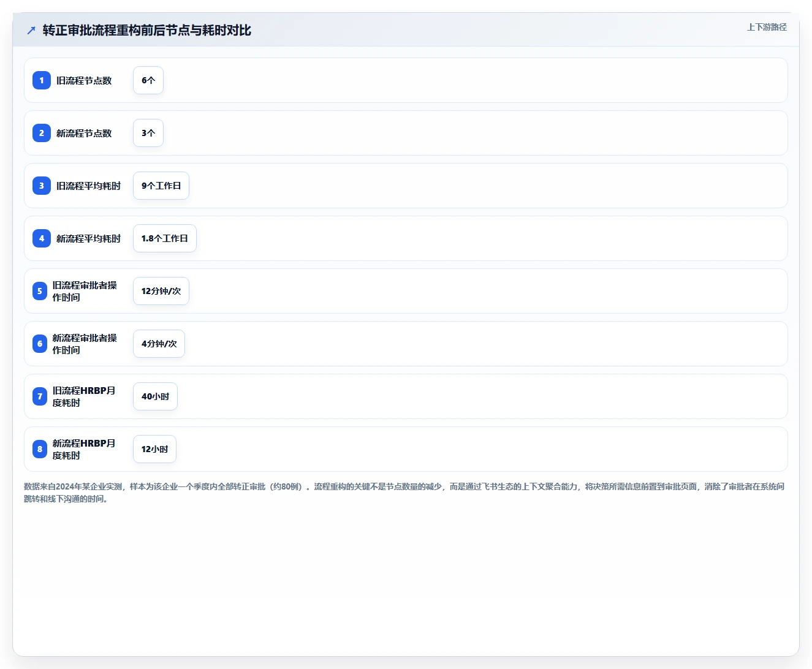Select step badge number 6
812x669 pixels.
click(x=40, y=344)
